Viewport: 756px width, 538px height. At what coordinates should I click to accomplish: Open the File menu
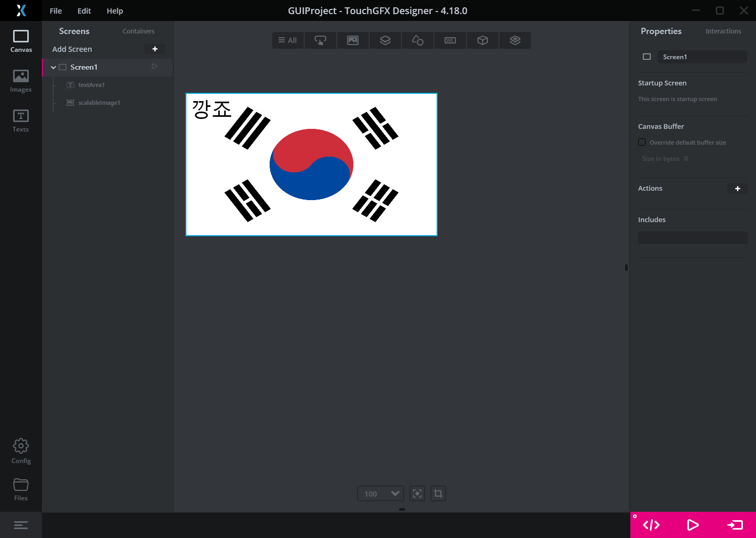tap(56, 10)
